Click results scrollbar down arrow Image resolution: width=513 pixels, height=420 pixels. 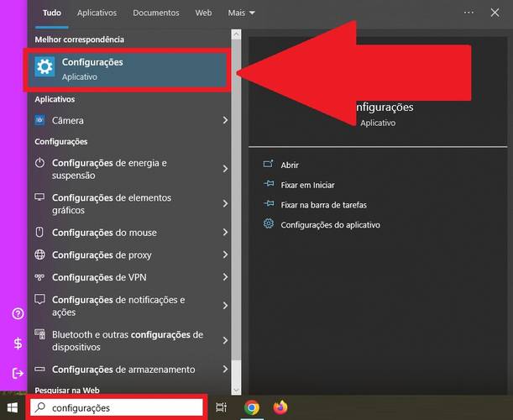tap(236, 391)
